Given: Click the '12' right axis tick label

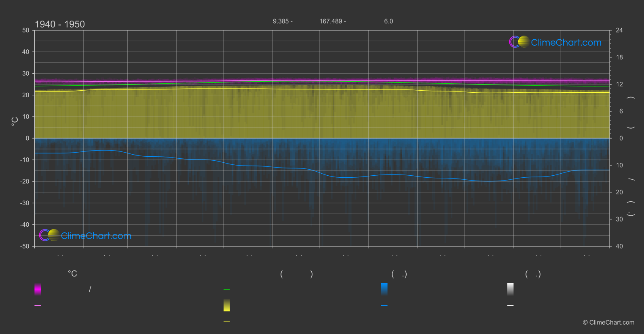Looking at the screenshot, I should click(x=619, y=84).
